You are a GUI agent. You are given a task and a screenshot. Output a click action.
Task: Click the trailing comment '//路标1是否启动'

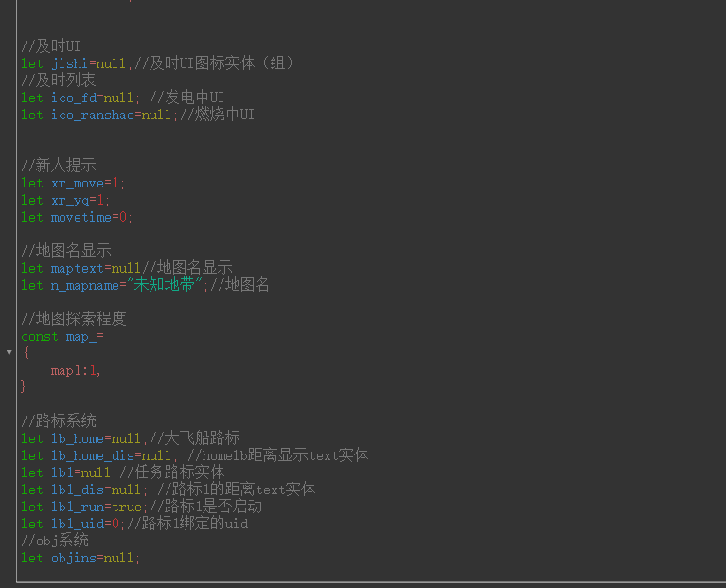pos(205,507)
